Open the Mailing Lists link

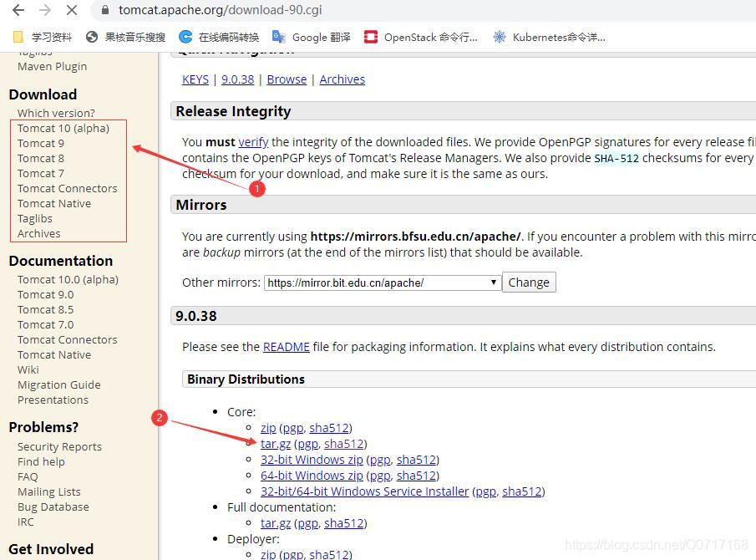(49, 492)
